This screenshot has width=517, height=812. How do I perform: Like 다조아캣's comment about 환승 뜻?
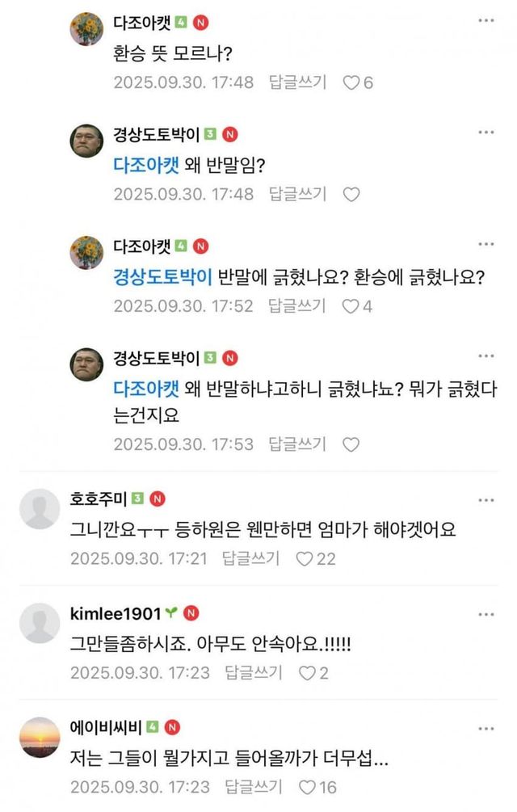click(x=352, y=82)
